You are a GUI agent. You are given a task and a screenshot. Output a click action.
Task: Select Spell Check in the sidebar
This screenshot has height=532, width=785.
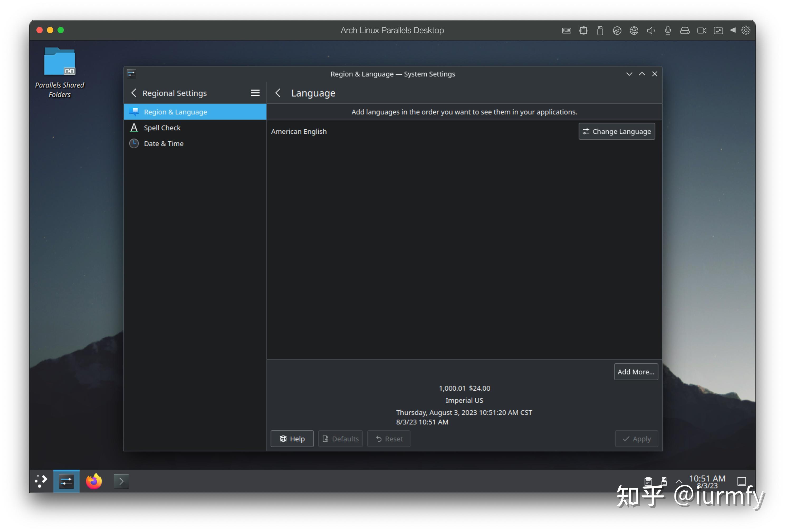click(162, 128)
